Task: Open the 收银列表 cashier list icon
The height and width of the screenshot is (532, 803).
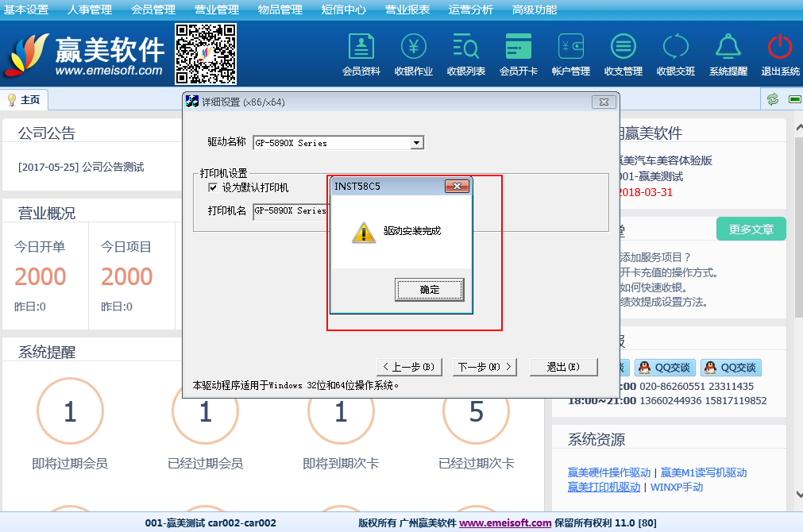Action: [x=465, y=48]
